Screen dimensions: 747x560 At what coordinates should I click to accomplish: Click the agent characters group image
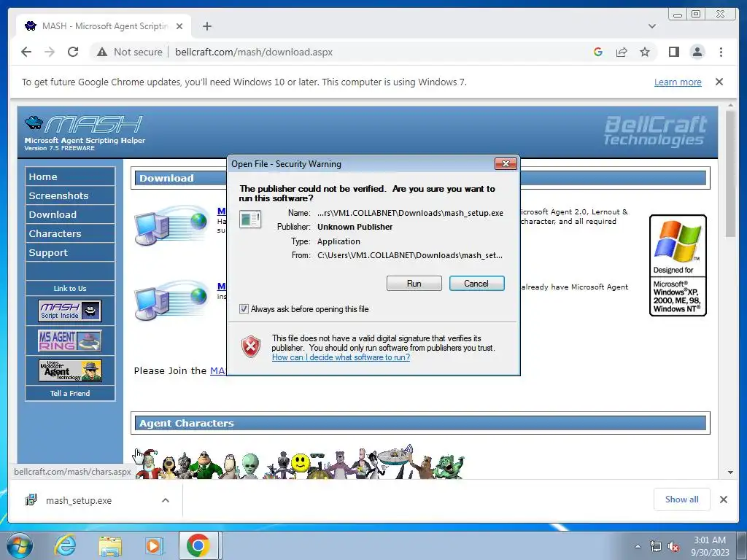[x=300, y=462]
